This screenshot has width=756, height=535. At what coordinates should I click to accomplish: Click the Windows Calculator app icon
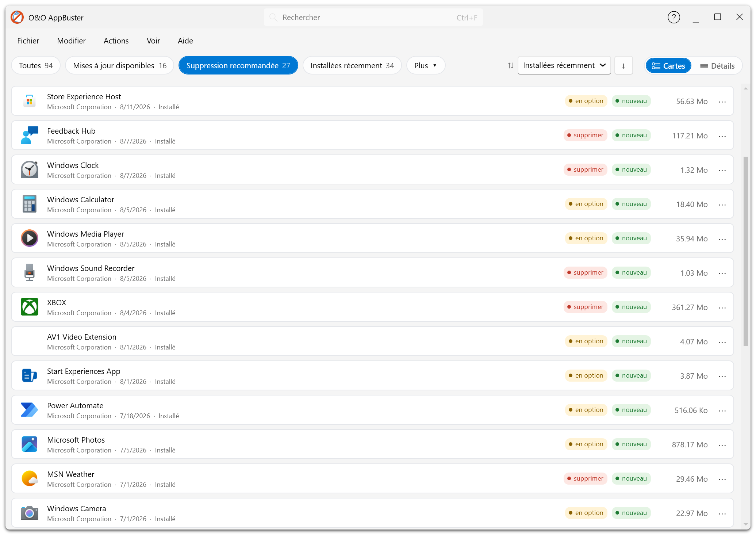[x=30, y=204]
